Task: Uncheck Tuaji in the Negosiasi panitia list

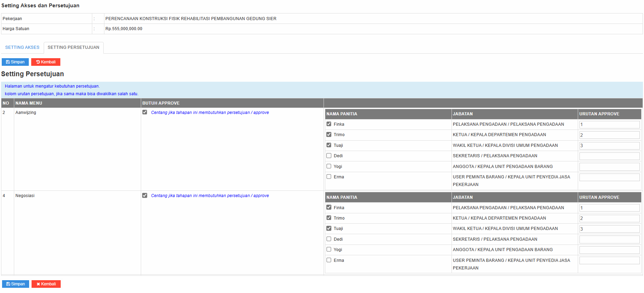Action: pos(329,228)
